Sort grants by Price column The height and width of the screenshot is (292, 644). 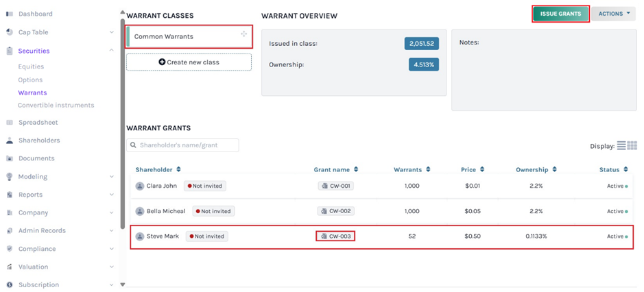482,169
